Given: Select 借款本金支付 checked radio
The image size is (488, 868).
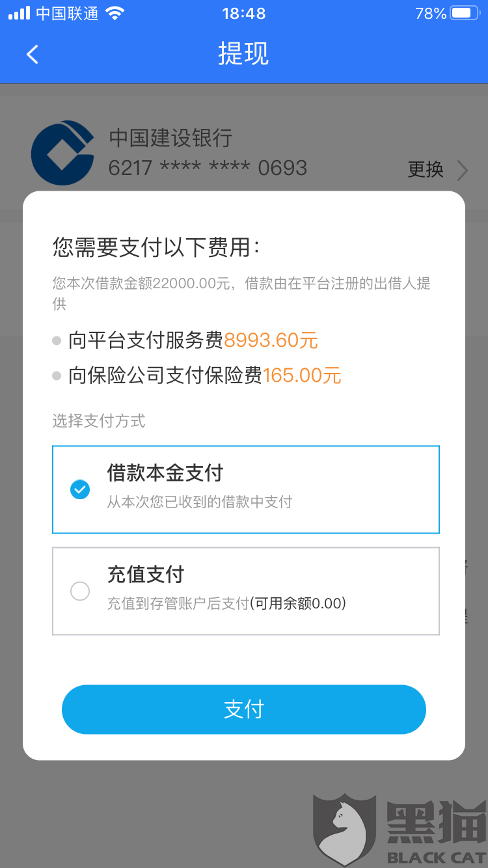Looking at the screenshot, I should tap(80, 489).
